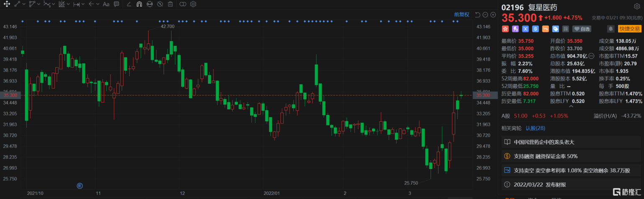
Task: Open the 前复权 price adjustment dropdown
Action: point(462,15)
